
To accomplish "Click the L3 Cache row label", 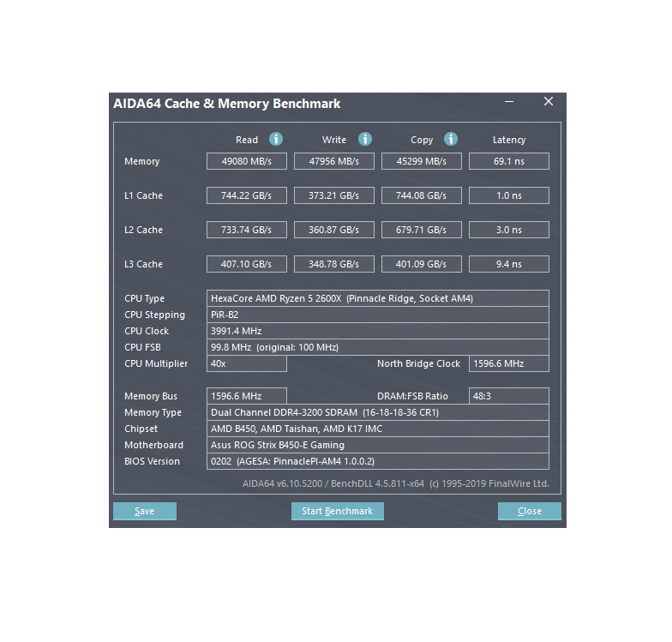I will click(143, 264).
